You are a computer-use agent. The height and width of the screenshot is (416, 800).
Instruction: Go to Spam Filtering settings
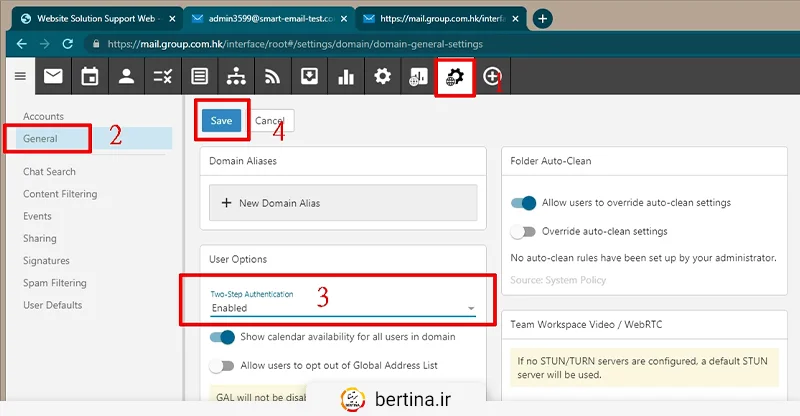pos(55,283)
